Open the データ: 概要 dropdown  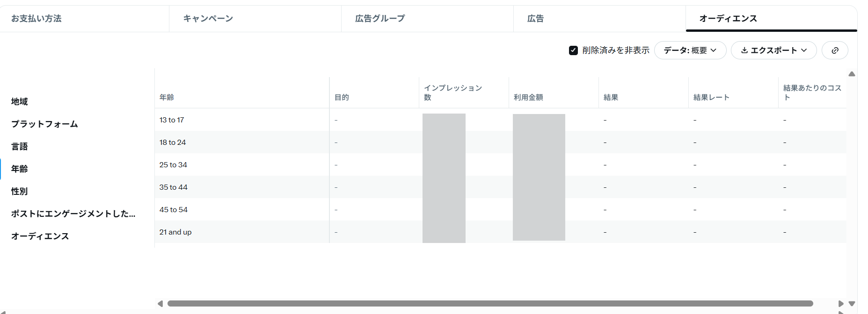coord(690,50)
